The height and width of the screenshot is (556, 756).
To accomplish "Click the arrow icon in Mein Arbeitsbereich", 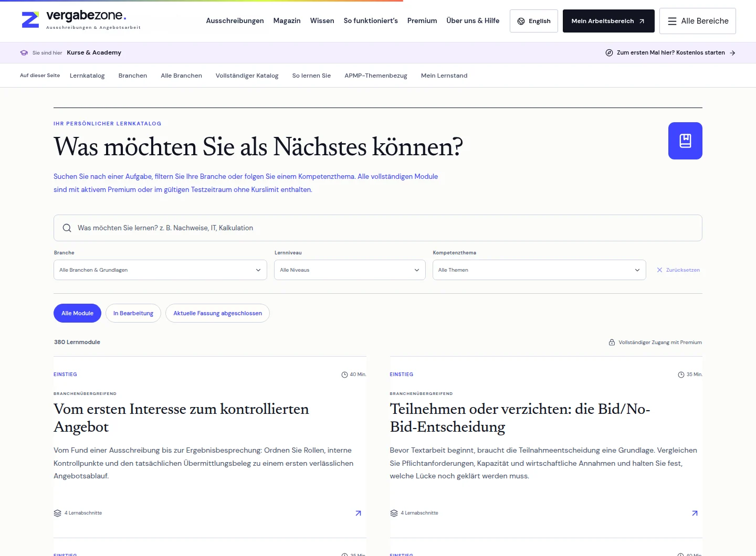I will click(x=642, y=21).
